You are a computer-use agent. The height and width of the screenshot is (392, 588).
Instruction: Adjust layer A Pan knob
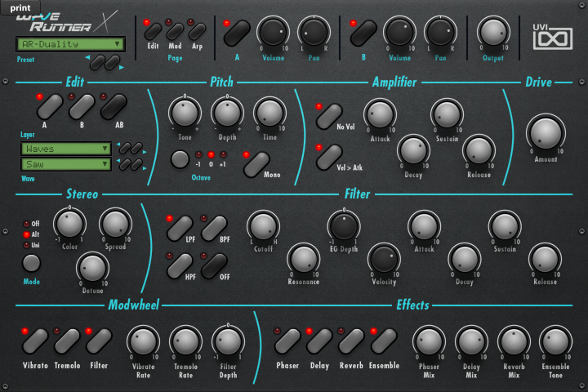click(x=314, y=33)
